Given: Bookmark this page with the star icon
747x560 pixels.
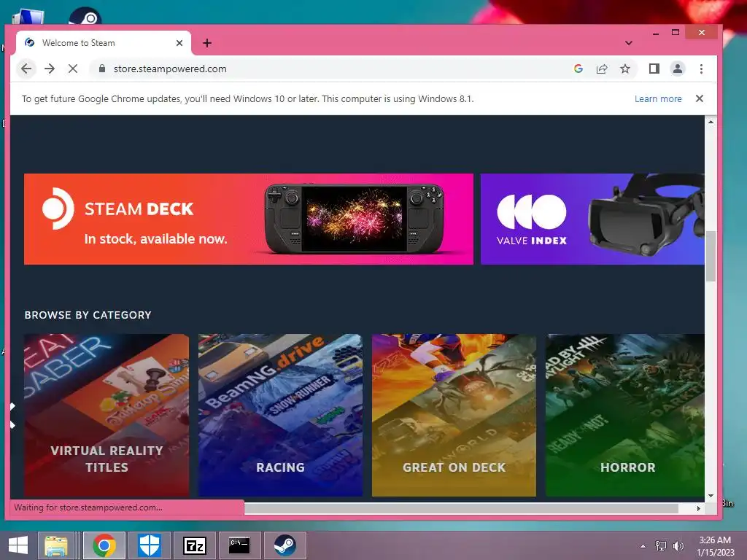Looking at the screenshot, I should pyautogui.click(x=625, y=69).
